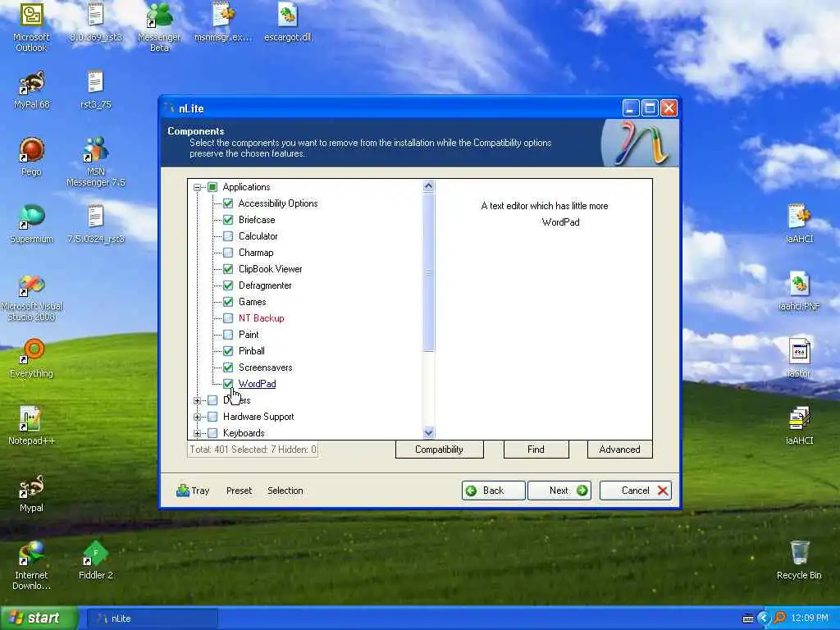Open MSN Messenger 7.5 shortcut
The width and height of the screenshot is (840, 630).
96,162
